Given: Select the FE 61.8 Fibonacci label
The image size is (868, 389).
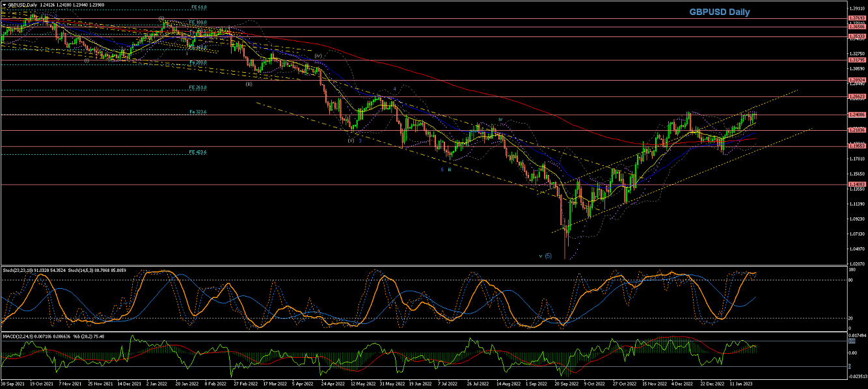Looking at the screenshot, I should 198,7.
